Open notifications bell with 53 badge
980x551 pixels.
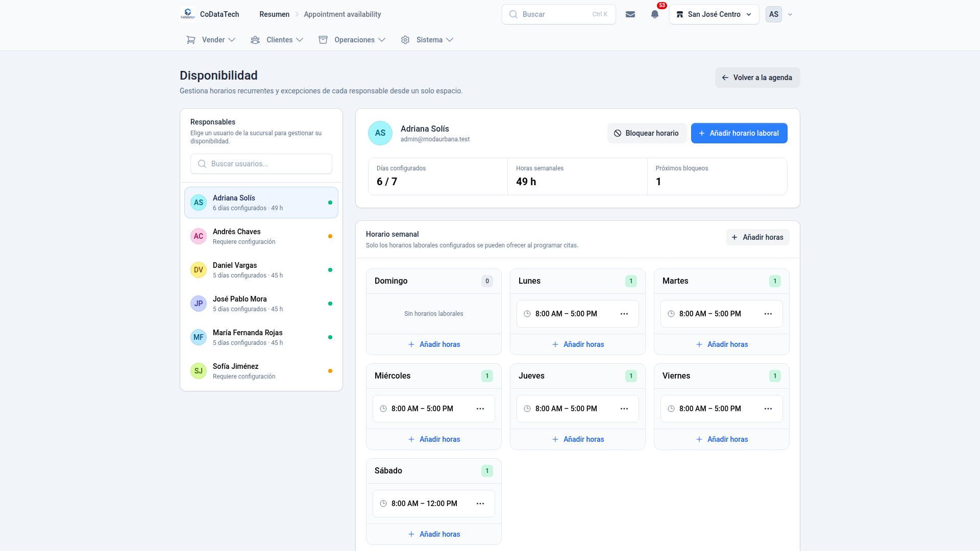point(655,14)
